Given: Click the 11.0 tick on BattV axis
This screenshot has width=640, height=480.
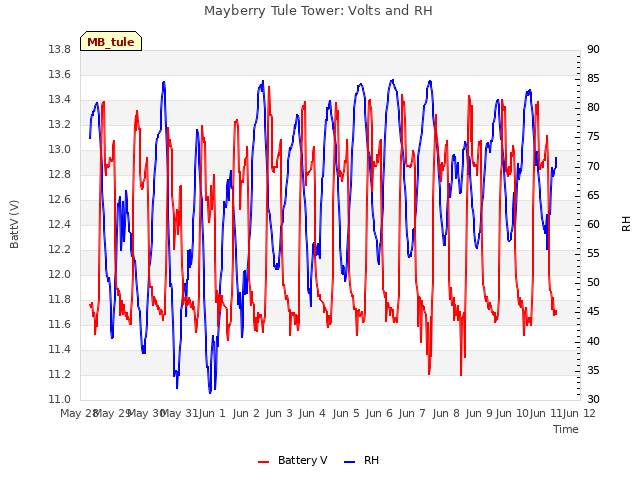Looking at the screenshot, I should click(x=60, y=400).
